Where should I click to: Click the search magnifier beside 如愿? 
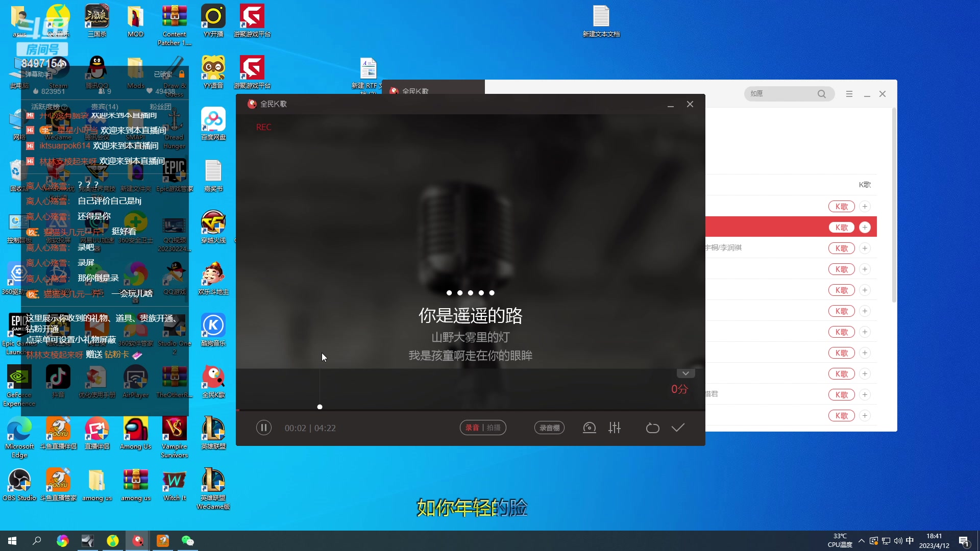coord(822,94)
